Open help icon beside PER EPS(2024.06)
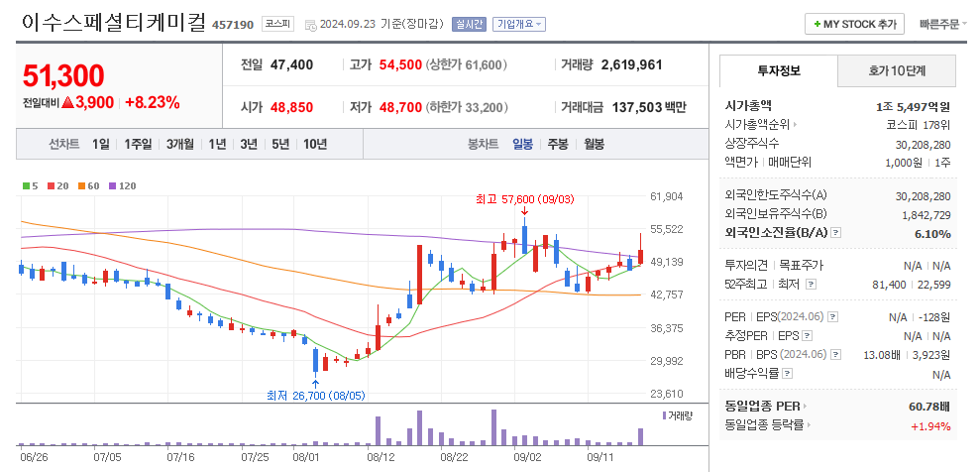 click(835, 317)
